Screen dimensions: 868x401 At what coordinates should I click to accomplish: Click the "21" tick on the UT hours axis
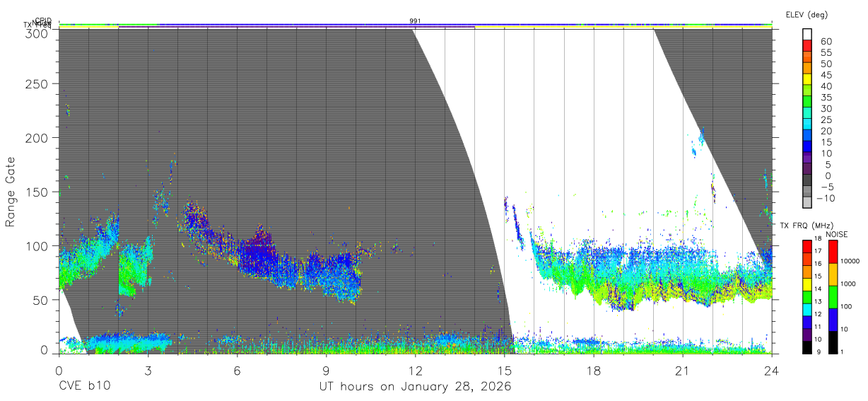pos(683,370)
